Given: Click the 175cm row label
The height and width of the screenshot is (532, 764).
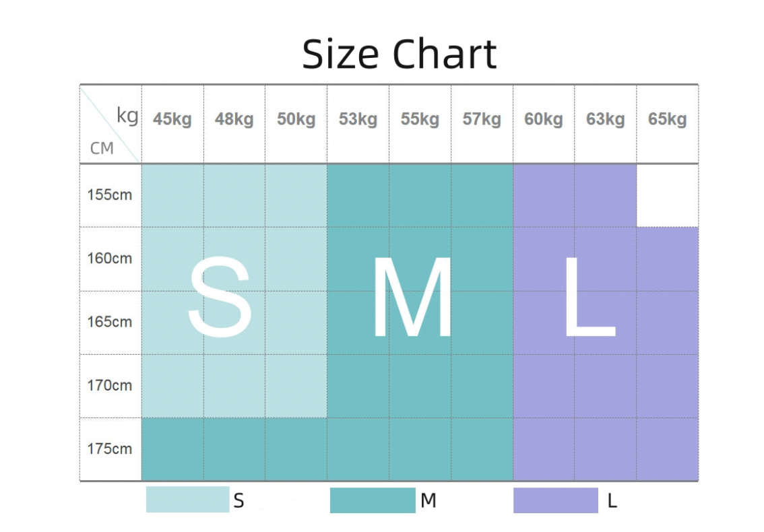Looking at the screenshot, I should (110, 449).
